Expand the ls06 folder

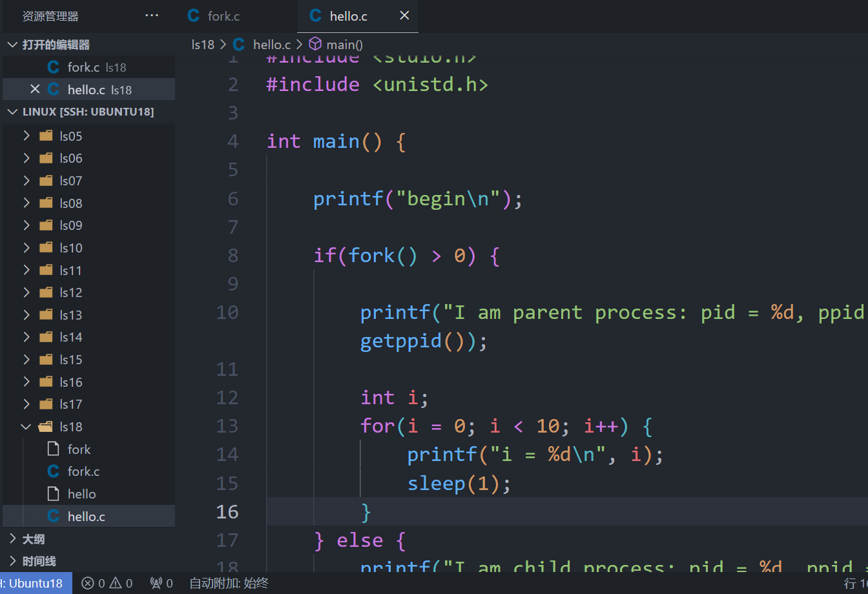tap(26, 158)
